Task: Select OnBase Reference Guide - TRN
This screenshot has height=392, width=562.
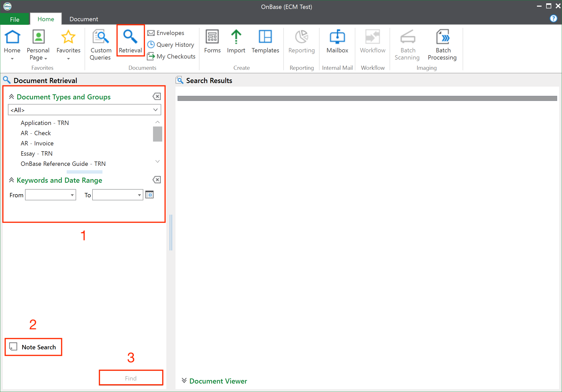Action: click(x=63, y=164)
